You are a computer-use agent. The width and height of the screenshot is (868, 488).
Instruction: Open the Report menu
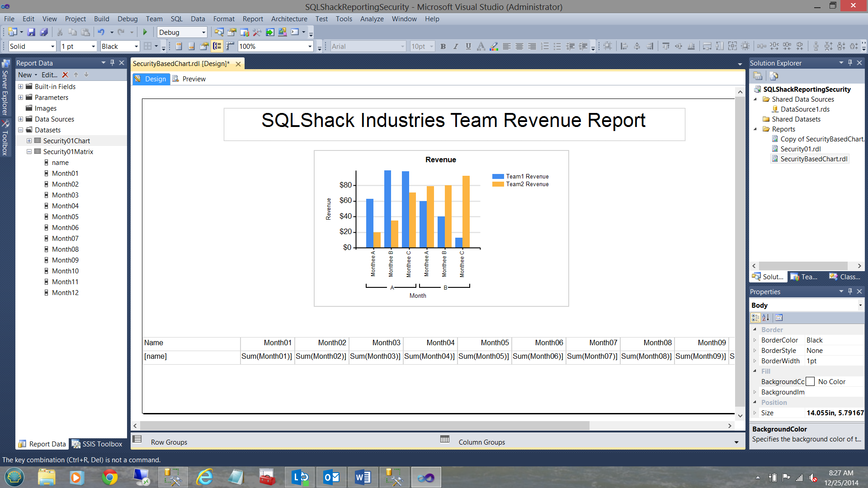point(252,19)
